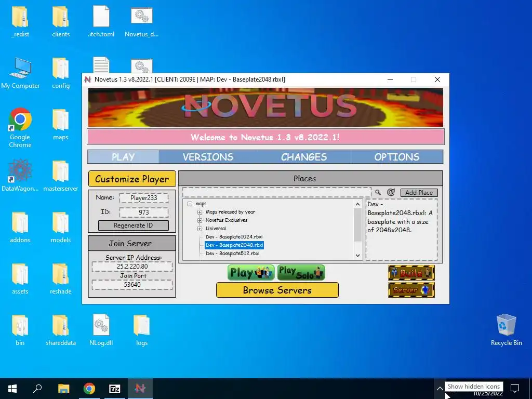Open the models folder on desktop

click(61, 228)
